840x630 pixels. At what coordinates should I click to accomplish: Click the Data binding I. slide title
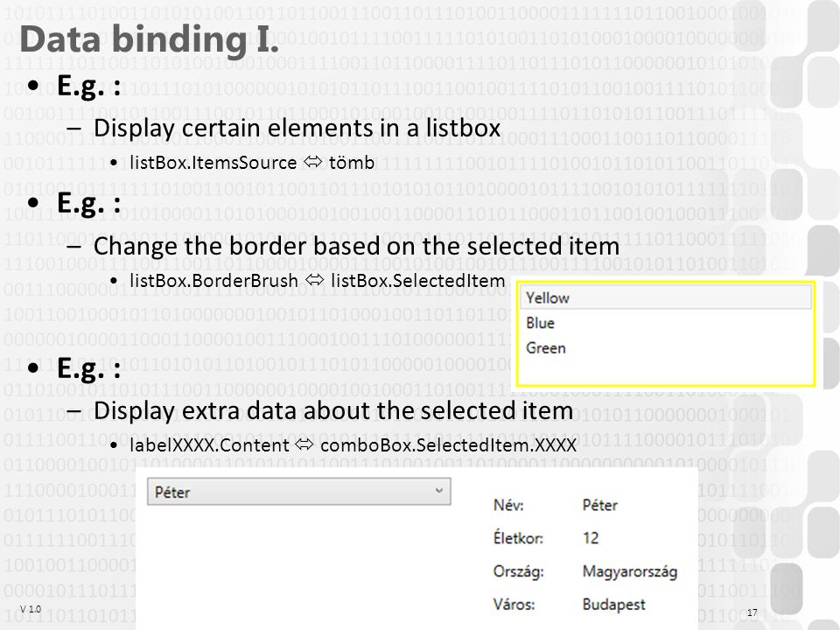(x=150, y=39)
